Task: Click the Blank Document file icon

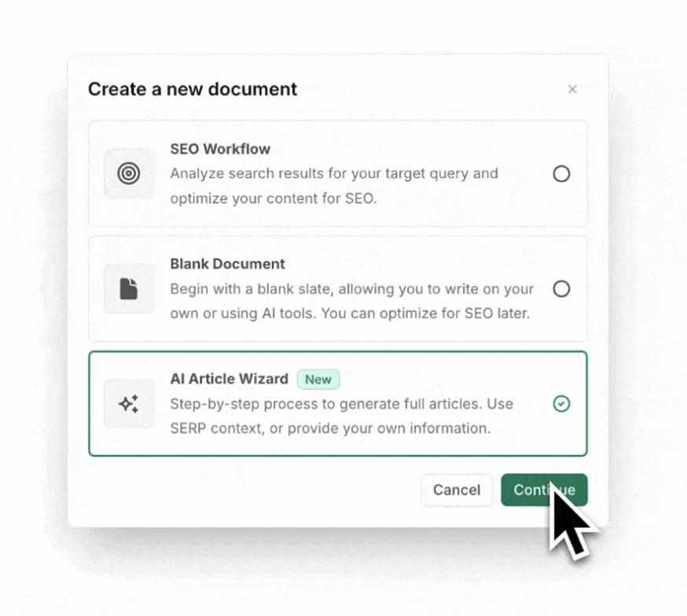Action: tap(129, 288)
